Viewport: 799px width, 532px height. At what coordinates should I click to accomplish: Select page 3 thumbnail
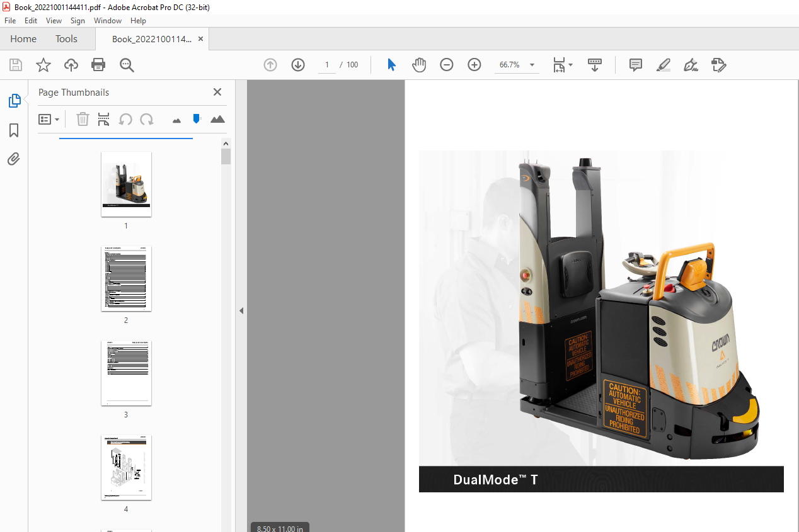tap(126, 373)
